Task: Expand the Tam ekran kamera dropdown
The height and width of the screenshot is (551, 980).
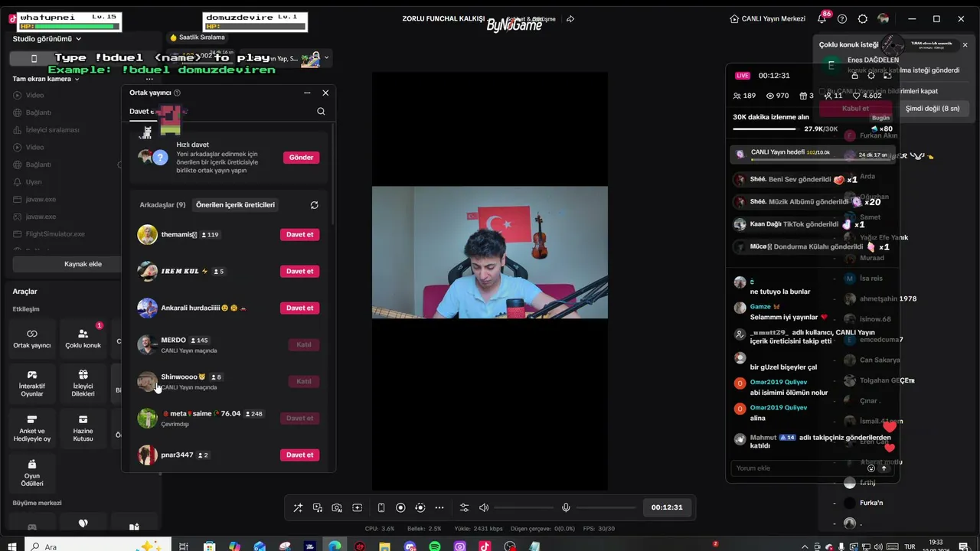Action: (46, 79)
